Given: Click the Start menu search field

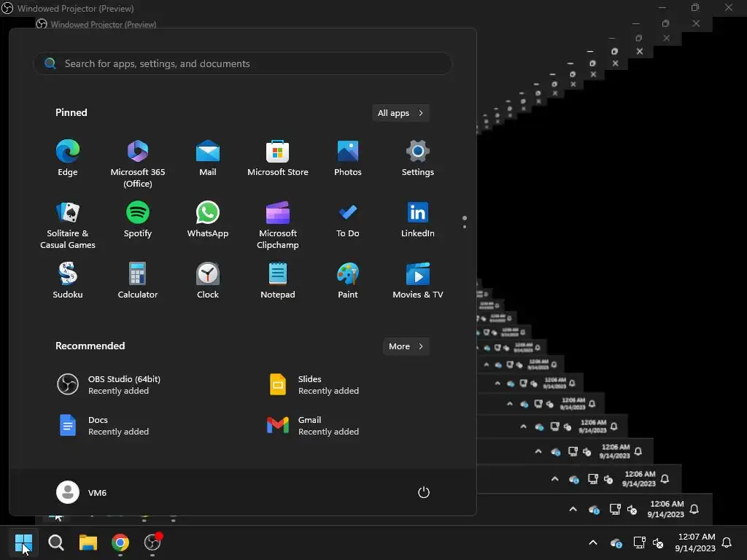Looking at the screenshot, I should click(x=243, y=63).
